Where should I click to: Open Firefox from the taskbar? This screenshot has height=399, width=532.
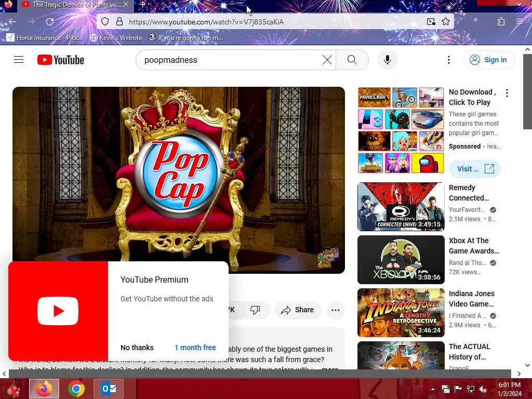44,389
